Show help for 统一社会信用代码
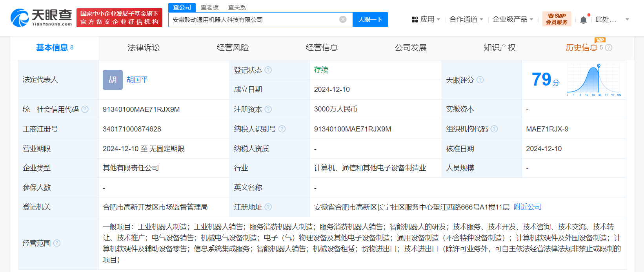The image size is (644, 272). (85, 110)
